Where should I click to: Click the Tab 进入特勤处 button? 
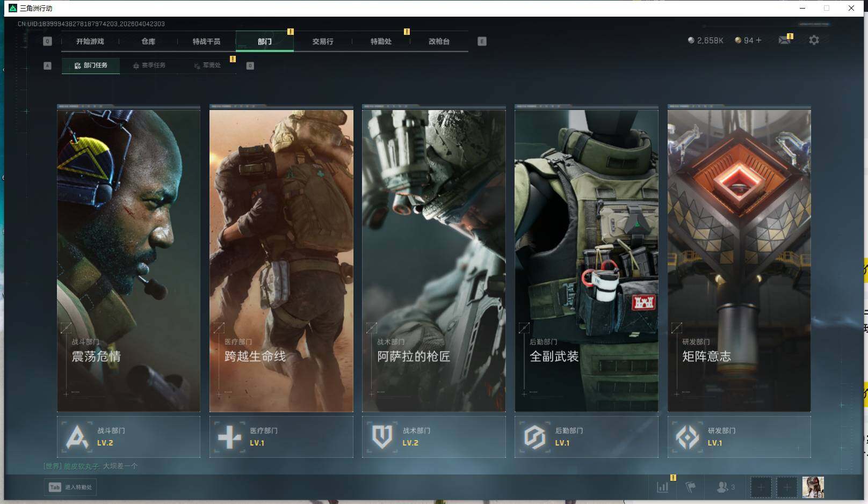point(70,487)
